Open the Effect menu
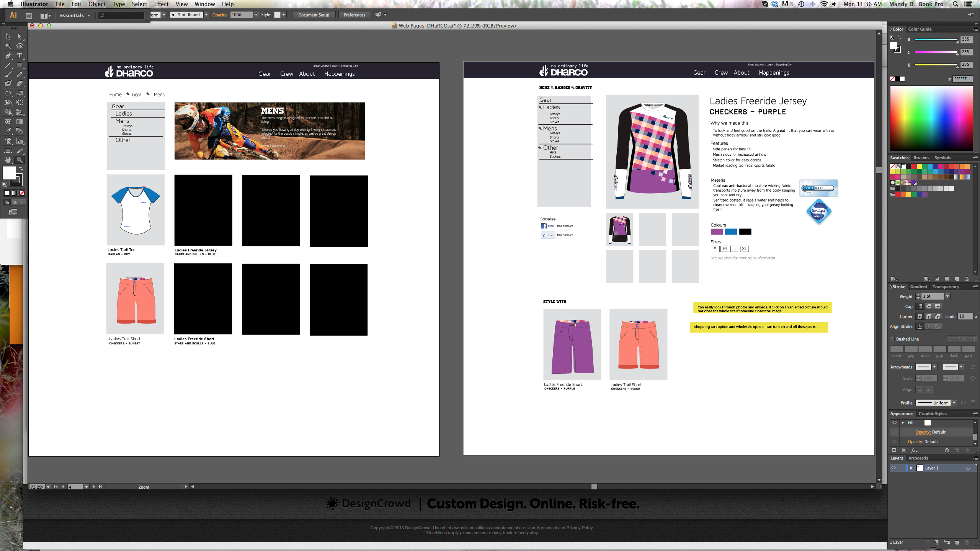 click(x=161, y=4)
